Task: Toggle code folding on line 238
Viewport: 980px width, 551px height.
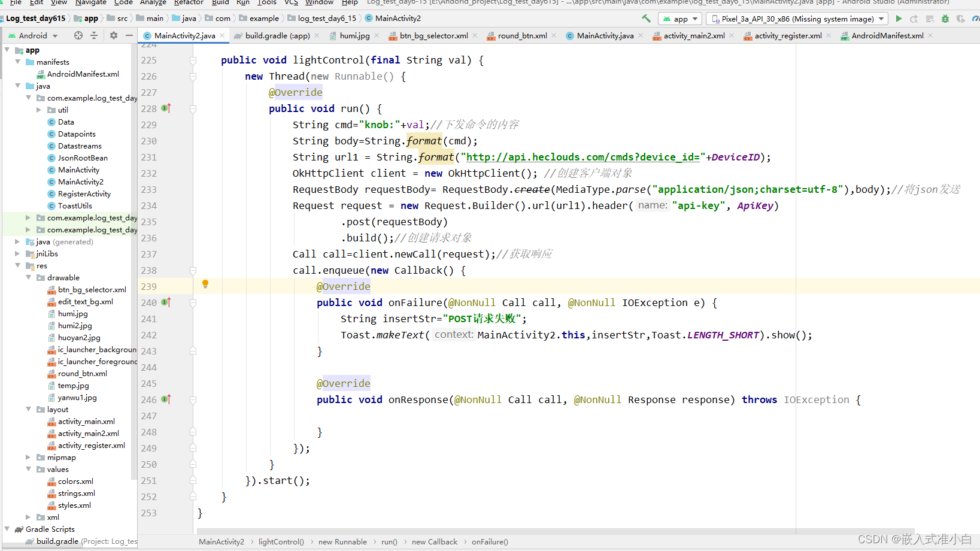Action: point(193,270)
